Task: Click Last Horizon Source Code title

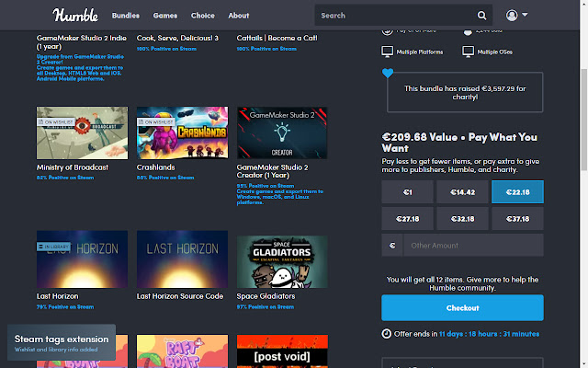Action: coord(180,296)
